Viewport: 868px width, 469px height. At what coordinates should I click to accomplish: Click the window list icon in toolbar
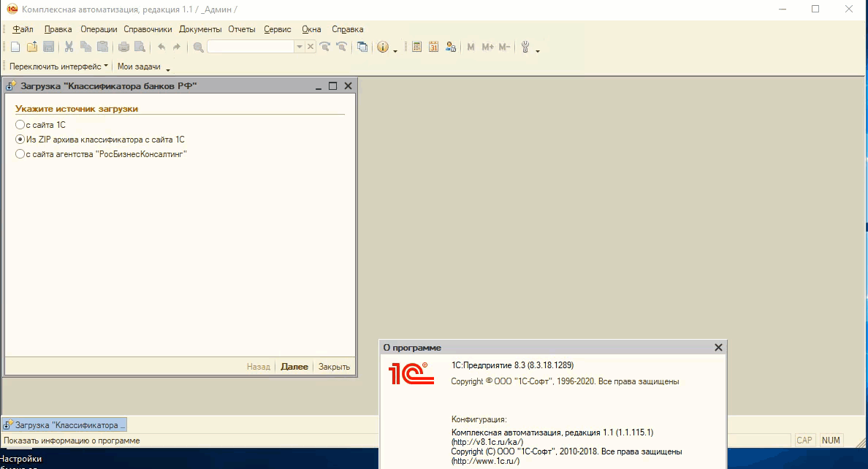(x=362, y=47)
